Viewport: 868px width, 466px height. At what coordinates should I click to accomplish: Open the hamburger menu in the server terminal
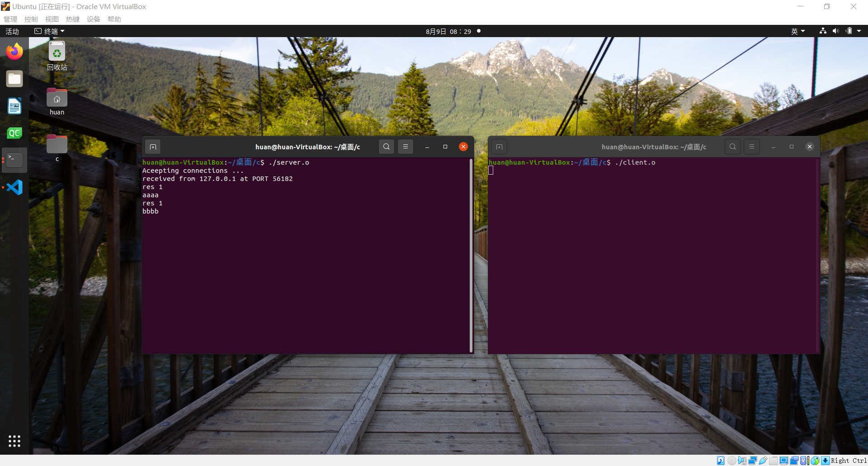pyautogui.click(x=405, y=146)
